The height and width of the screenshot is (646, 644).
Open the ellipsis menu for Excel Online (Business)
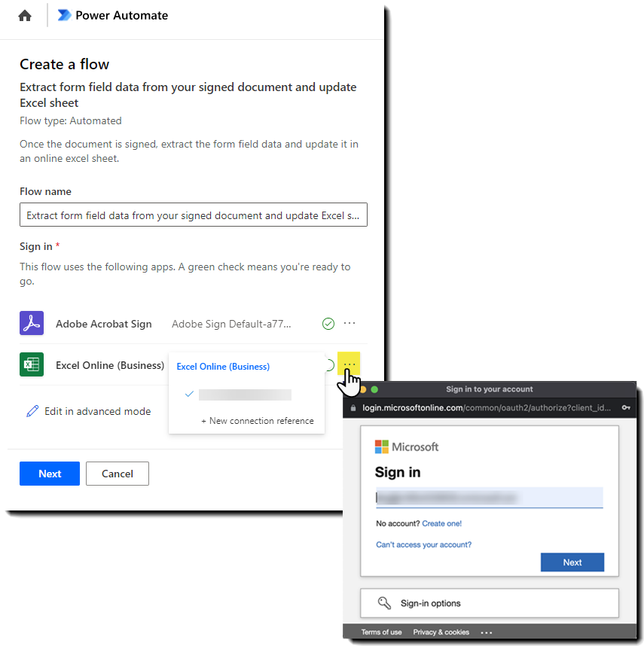[349, 364]
